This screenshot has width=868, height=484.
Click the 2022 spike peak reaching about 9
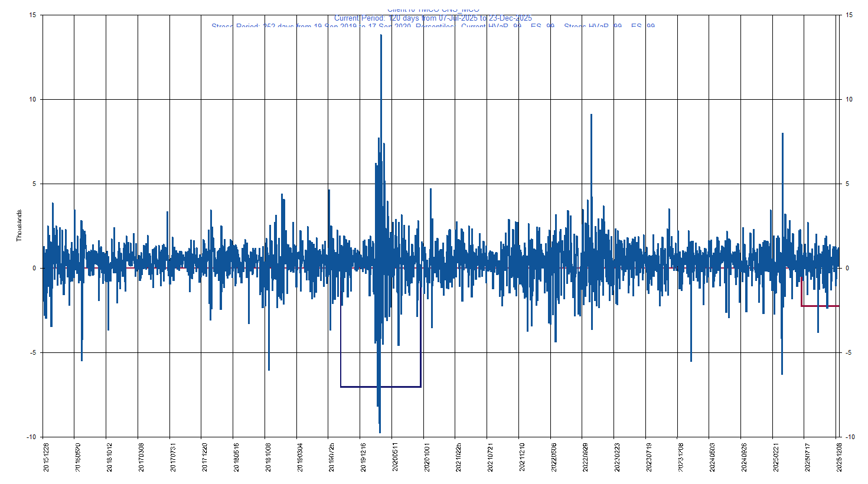591,115
